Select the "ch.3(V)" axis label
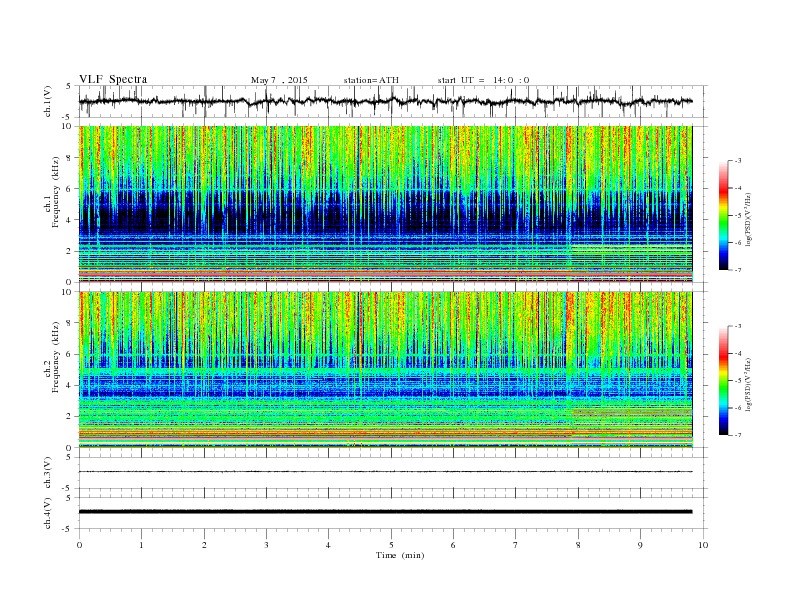Screen dimensions: 792x612 [48, 473]
